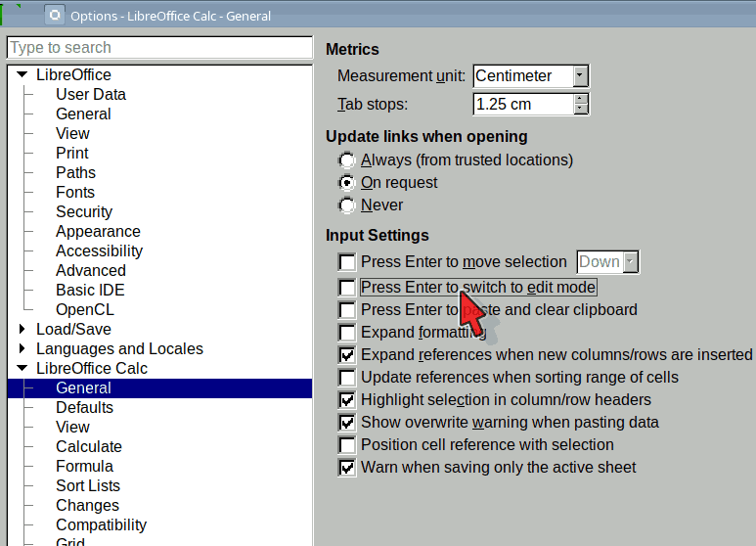Image resolution: width=756 pixels, height=546 pixels.
Task: Select View under LibreOffice Calc
Action: 72,428
